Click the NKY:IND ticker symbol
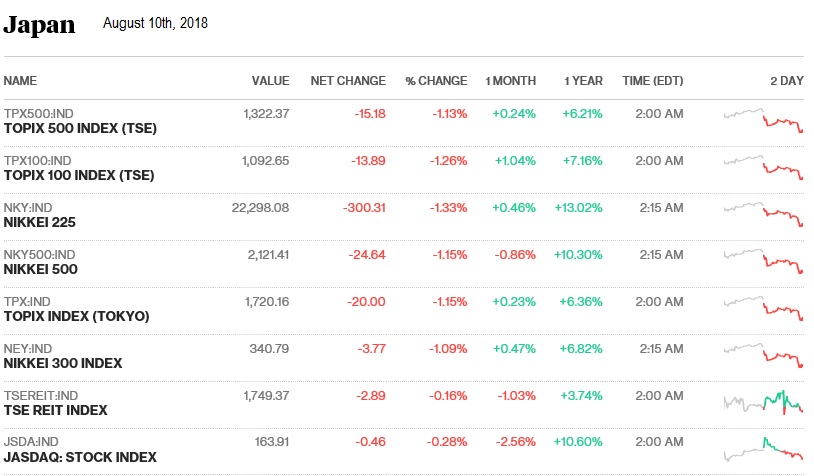Image resolution: width=814 pixels, height=476 pixels. 28,208
